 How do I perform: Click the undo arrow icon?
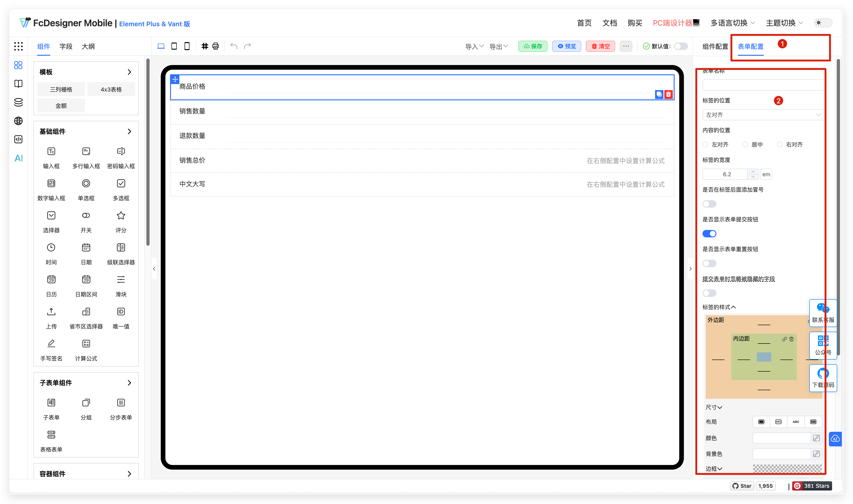pyautogui.click(x=234, y=46)
